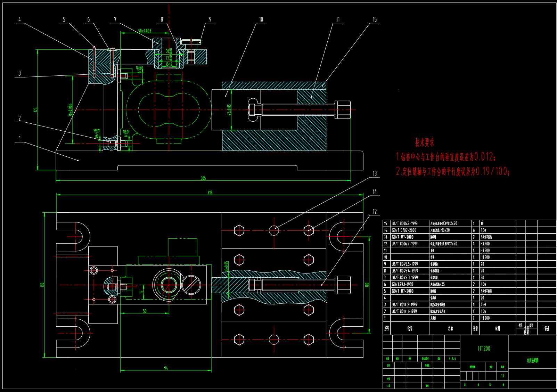
Task: Click the 150 width dimension
Action: pyautogui.click(x=42, y=285)
